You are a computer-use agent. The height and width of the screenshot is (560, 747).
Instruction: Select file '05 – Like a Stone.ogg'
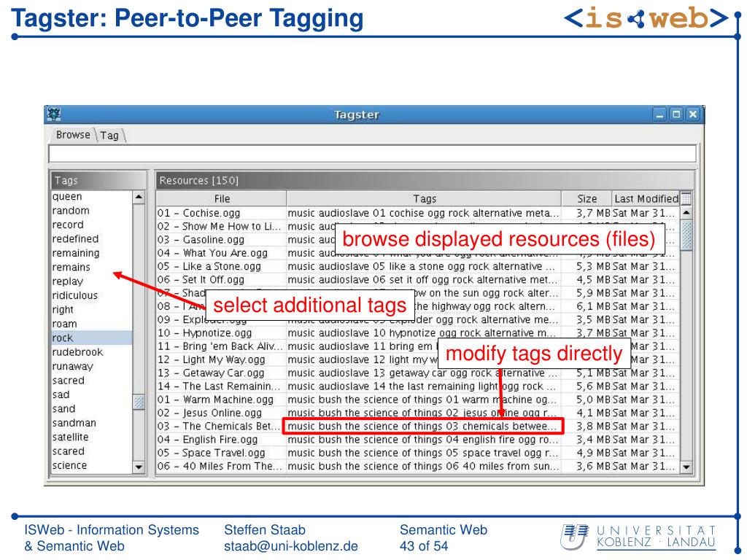[221, 266]
